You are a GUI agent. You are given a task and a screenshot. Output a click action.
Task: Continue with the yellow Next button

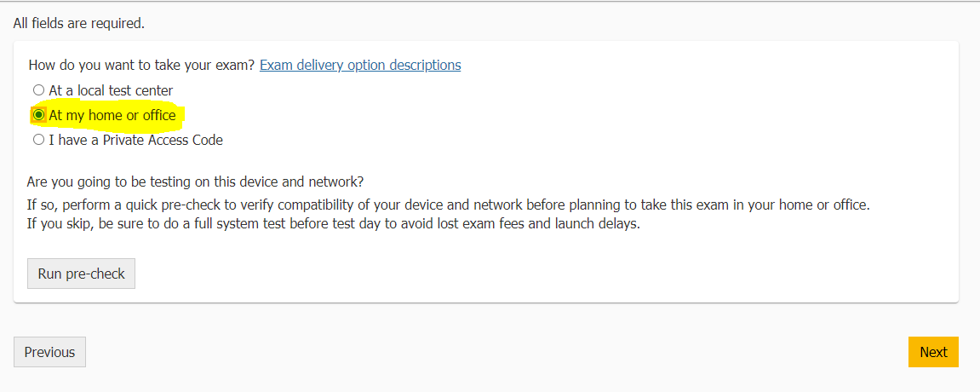[x=933, y=352]
